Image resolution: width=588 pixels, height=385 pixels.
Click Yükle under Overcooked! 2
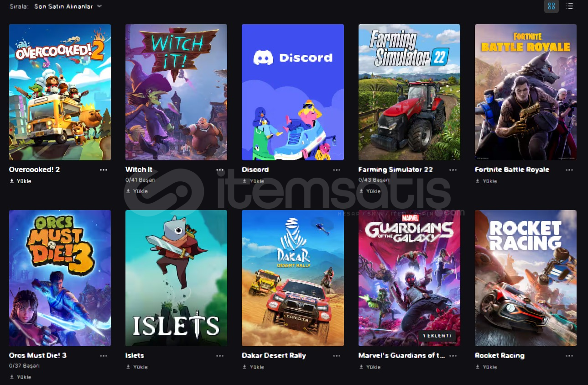[21, 181]
